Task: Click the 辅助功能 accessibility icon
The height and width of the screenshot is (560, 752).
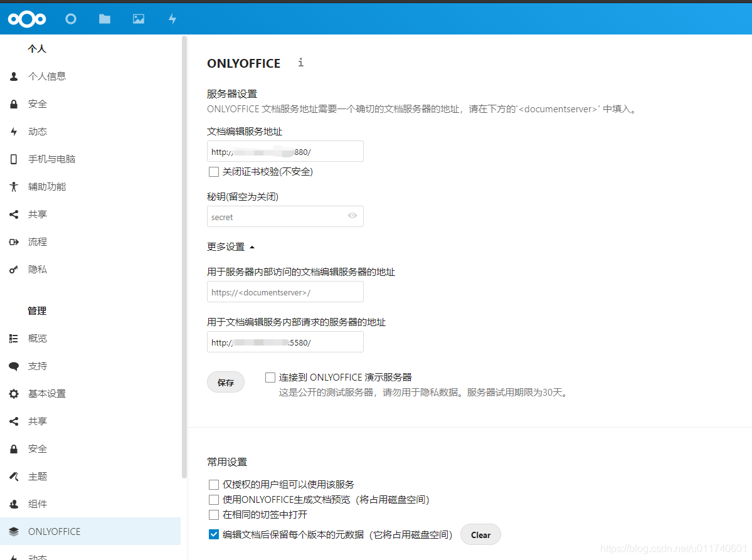Action: pyautogui.click(x=14, y=186)
